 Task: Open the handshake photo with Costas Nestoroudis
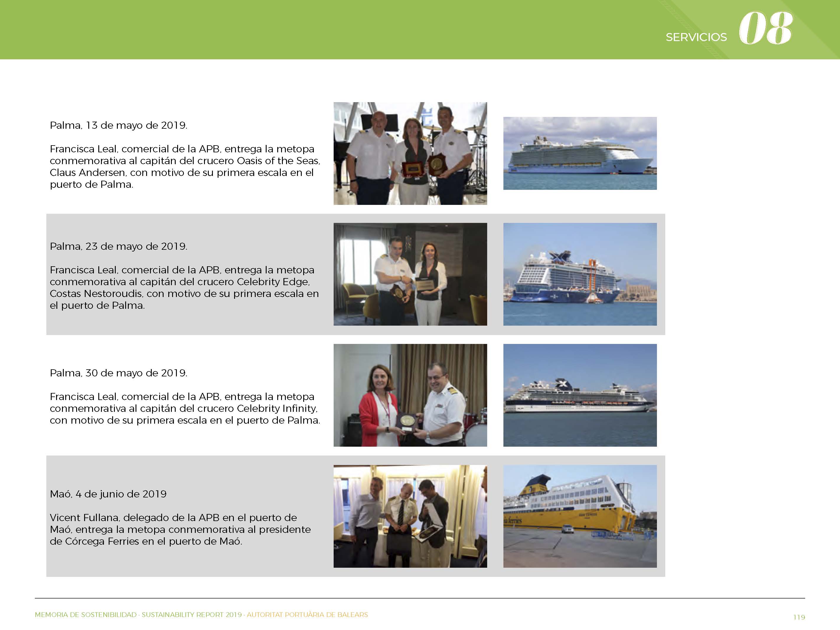click(410, 274)
